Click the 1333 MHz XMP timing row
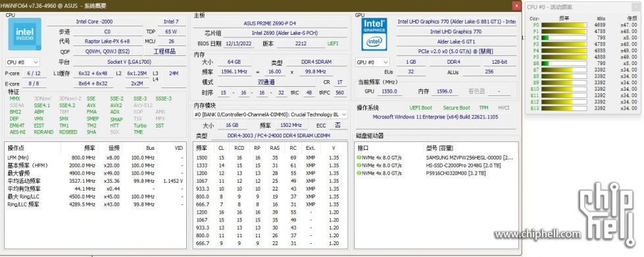Viewport: 644px width, 257px height. point(271,165)
